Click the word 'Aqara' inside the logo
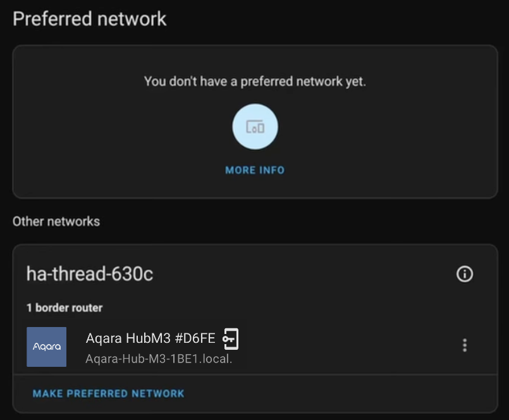 (46, 347)
